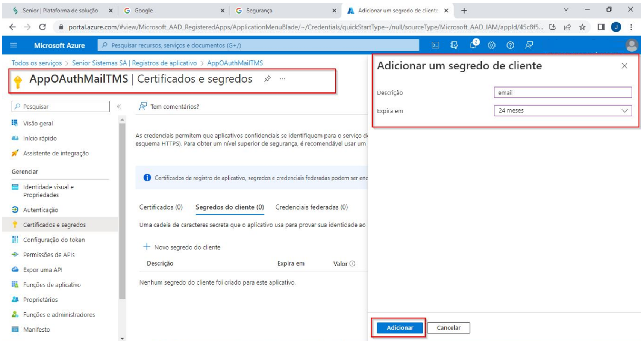Viewport: 644px width, 341px height.
Task: Select the Segredos do cliente (0) tab
Action: (230, 207)
